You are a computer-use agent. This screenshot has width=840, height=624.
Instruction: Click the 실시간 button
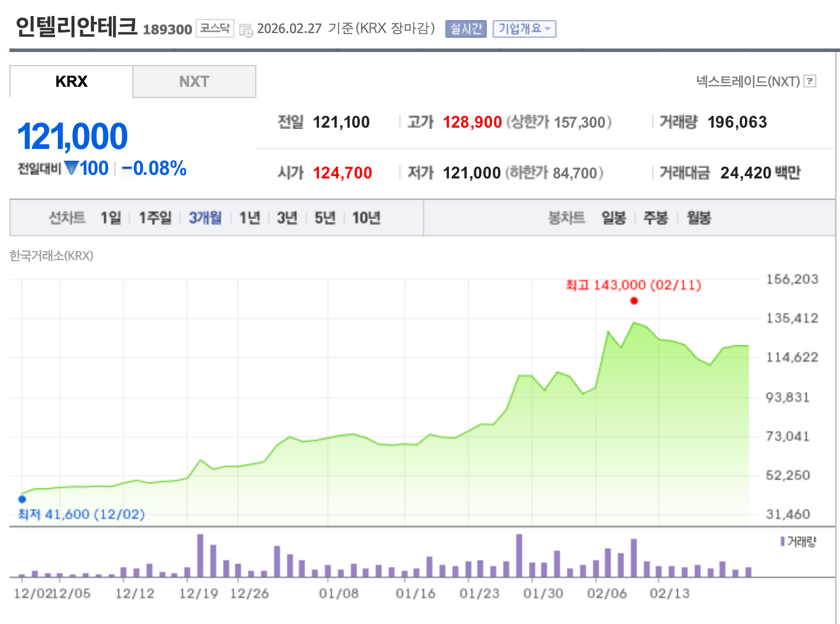pos(466,28)
